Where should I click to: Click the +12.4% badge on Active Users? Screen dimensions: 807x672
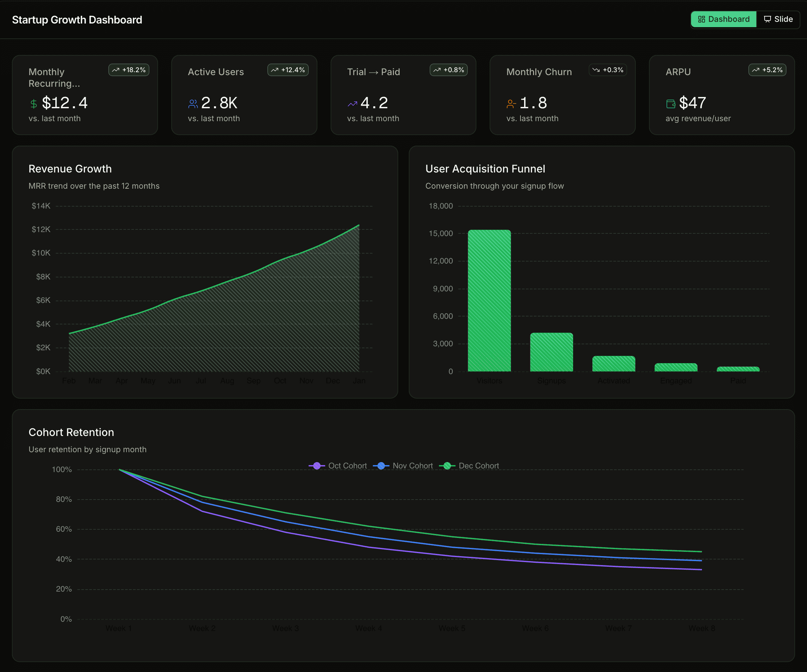[x=288, y=70]
